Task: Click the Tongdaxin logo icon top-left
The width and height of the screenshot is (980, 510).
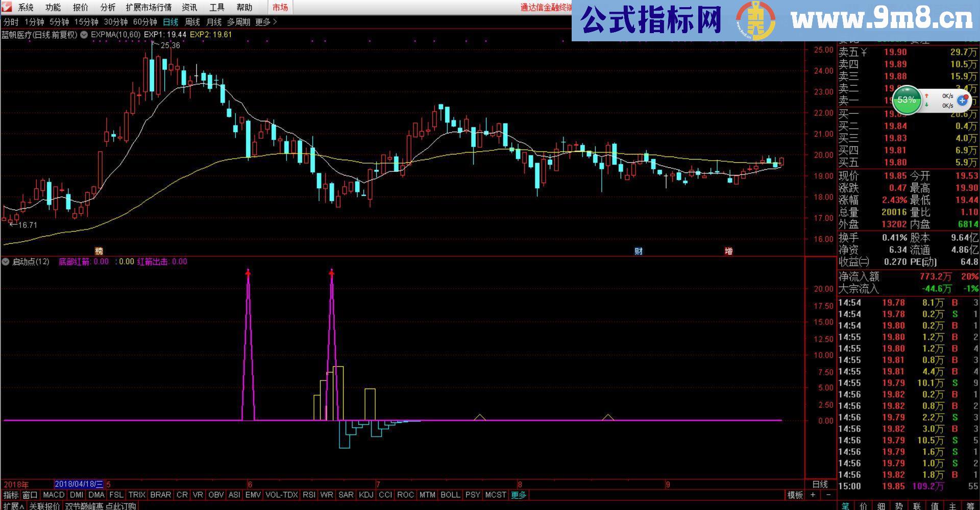Action: [x=6, y=7]
